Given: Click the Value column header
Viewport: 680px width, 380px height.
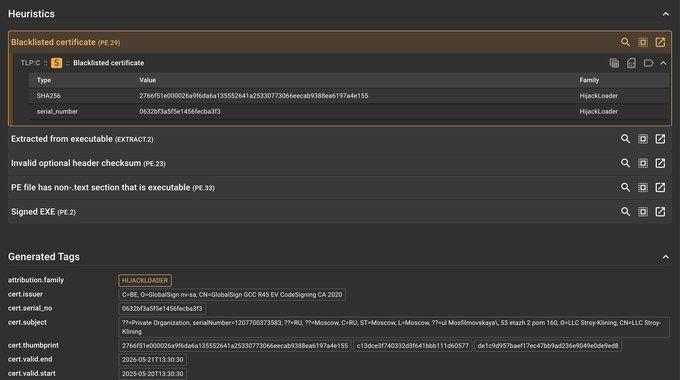Looking at the screenshot, I should tap(147, 80).
